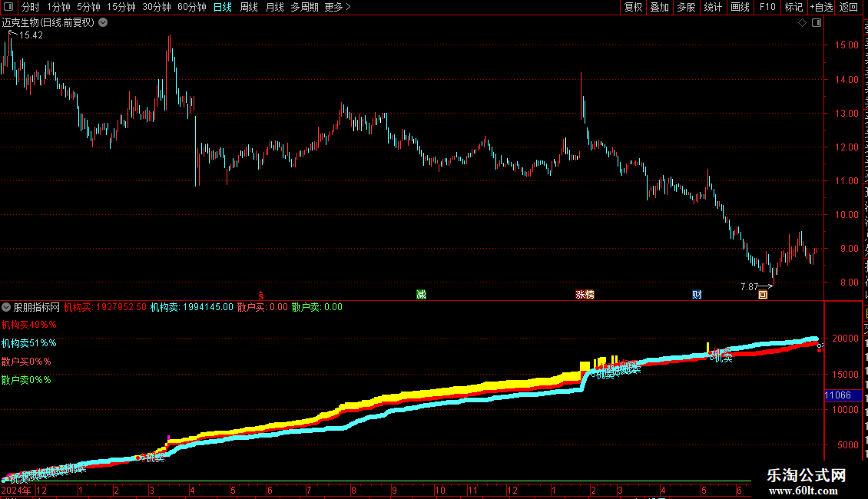
Task: Select the 日线 daily chart tab
Action: (x=223, y=7)
